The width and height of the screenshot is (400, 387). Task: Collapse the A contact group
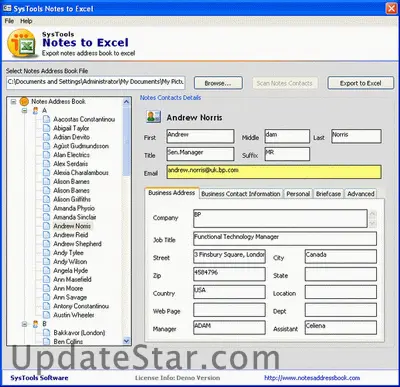point(24,110)
